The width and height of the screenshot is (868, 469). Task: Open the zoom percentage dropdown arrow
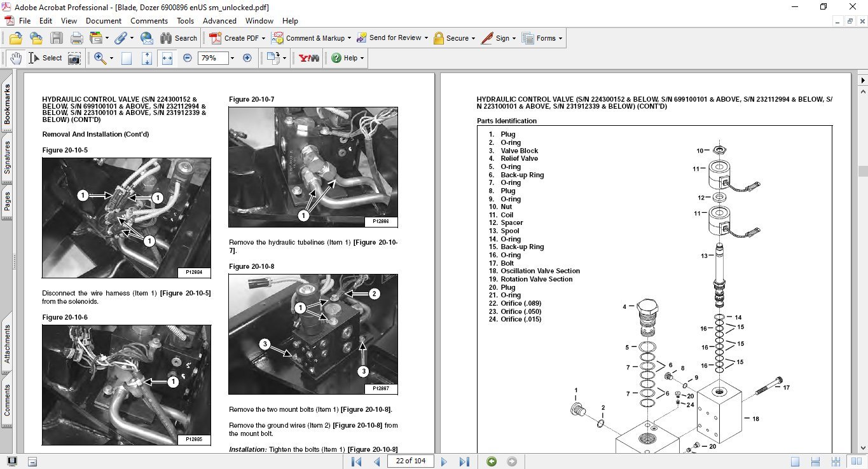click(x=232, y=58)
